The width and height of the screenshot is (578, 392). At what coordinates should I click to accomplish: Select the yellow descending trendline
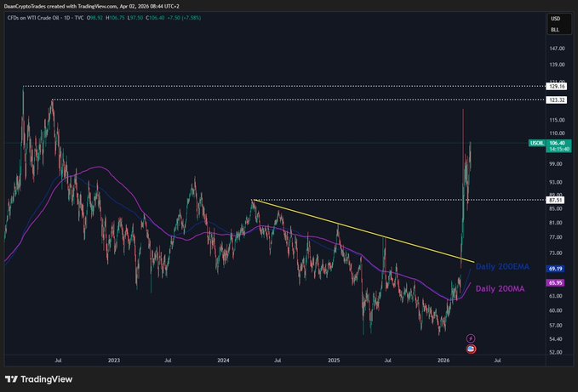click(x=358, y=228)
